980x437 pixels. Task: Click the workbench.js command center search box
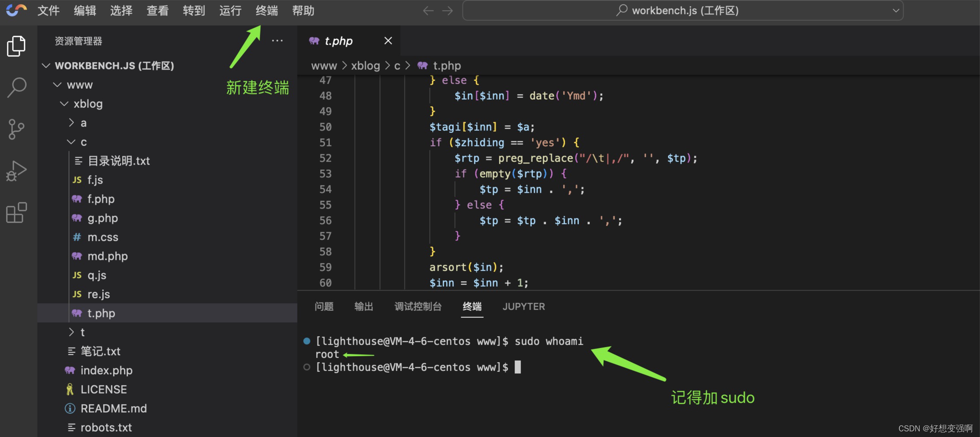[x=683, y=10]
